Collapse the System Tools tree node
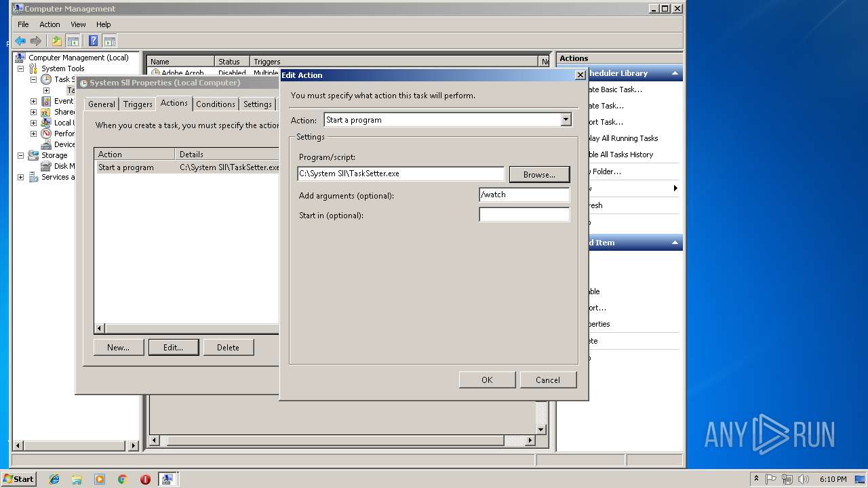Viewport: 868px width, 488px height. click(x=20, y=68)
